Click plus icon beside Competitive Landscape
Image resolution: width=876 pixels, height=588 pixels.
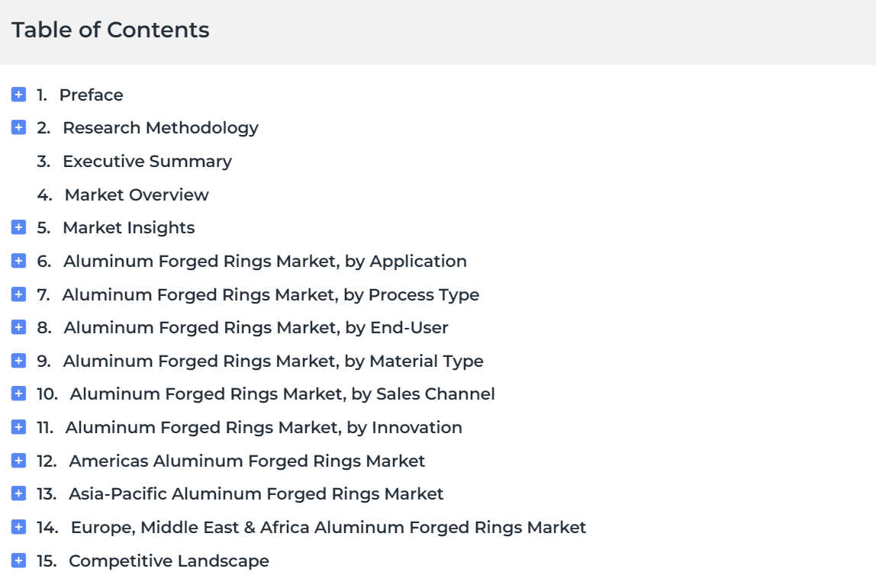tap(18, 561)
